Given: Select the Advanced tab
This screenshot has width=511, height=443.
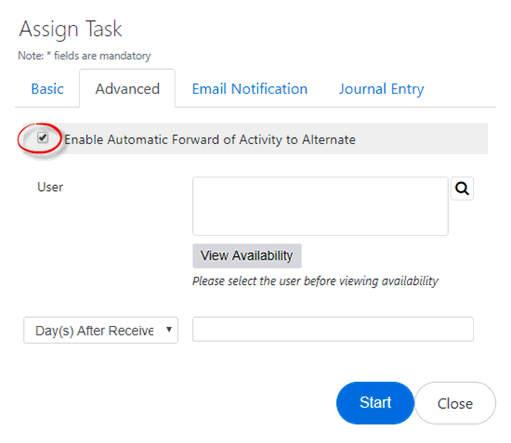Looking at the screenshot, I should click(x=127, y=89).
